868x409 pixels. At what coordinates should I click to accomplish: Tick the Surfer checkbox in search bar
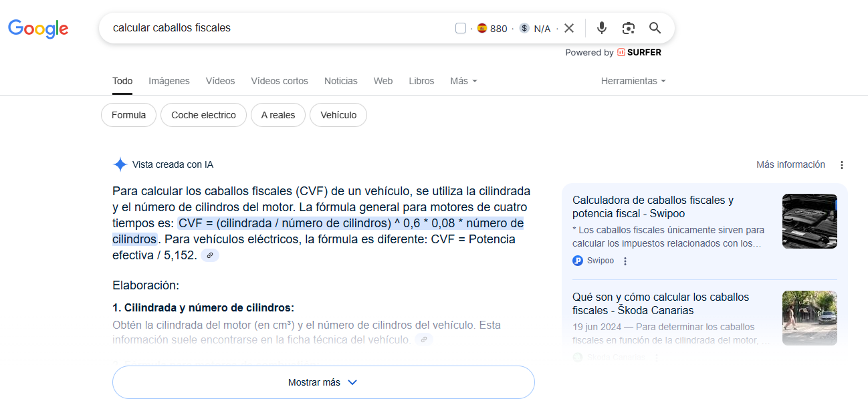point(460,28)
